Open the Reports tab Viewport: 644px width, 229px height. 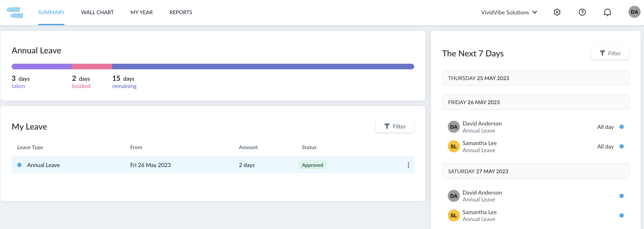[181, 12]
